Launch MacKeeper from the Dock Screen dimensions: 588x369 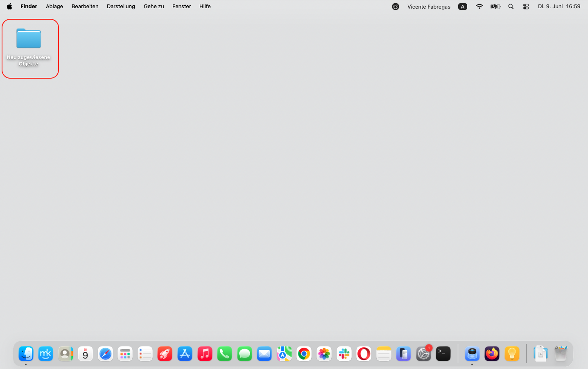click(46, 353)
